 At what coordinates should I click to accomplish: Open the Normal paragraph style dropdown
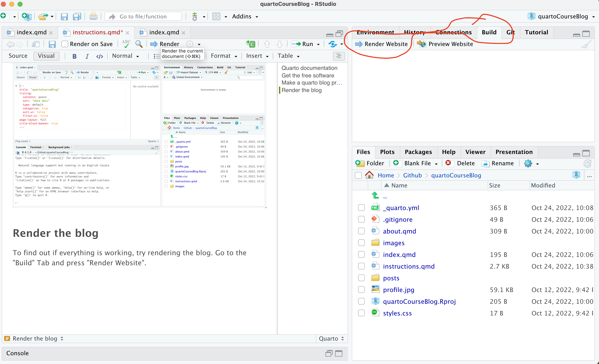(125, 56)
